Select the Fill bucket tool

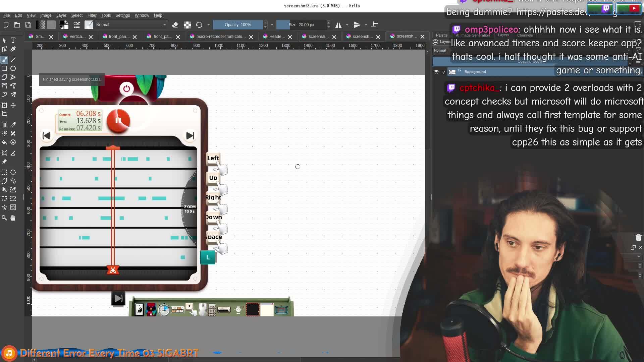point(4,142)
